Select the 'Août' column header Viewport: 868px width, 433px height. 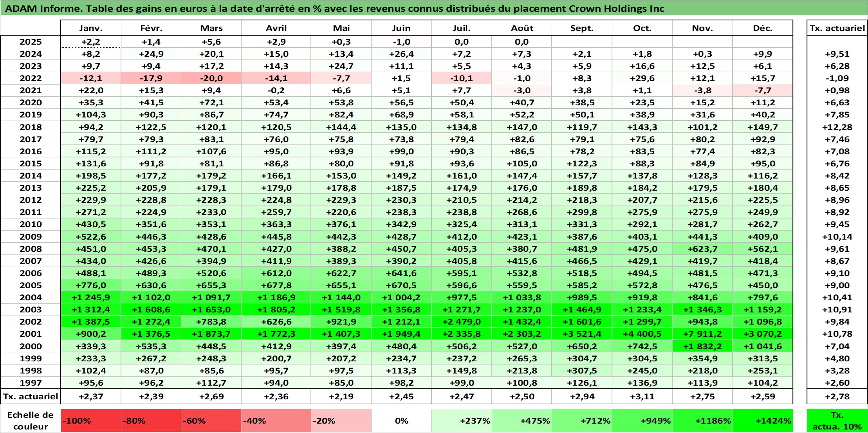click(522, 28)
